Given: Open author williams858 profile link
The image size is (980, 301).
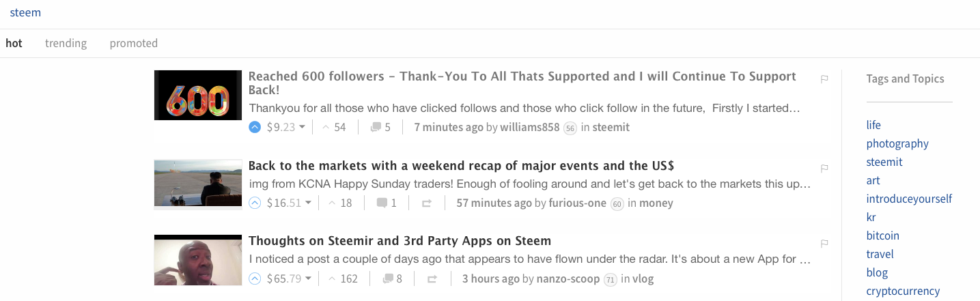Looking at the screenshot, I should click(529, 127).
